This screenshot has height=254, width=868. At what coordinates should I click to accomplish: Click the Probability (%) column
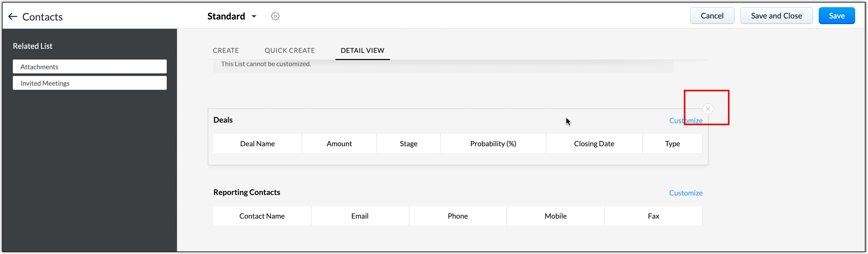[x=493, y=144]
